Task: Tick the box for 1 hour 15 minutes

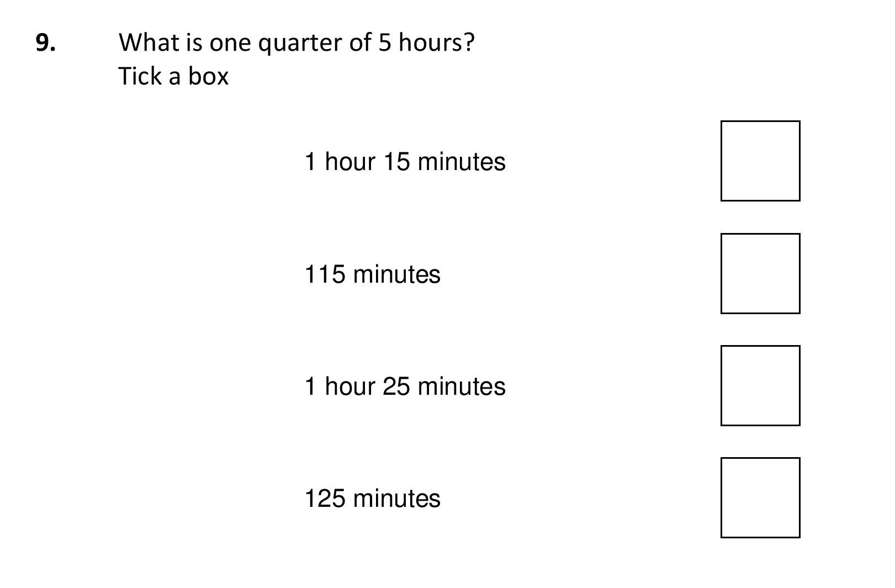Action: coord(760,161)
